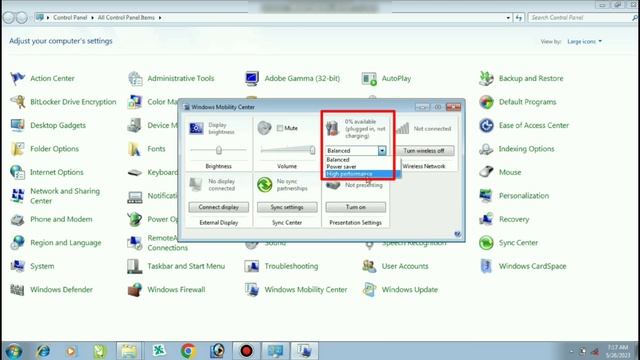Click the Display brightness icon
The image size is (640, 360).
point(196,128)
